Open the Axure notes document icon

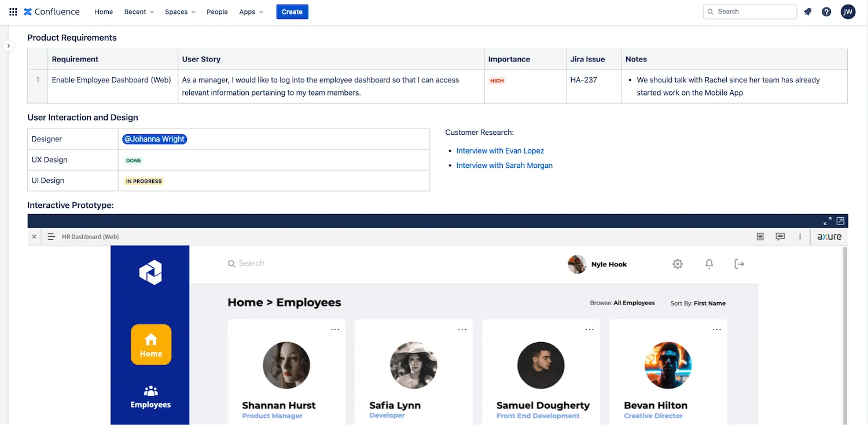[x=760, y=237]
